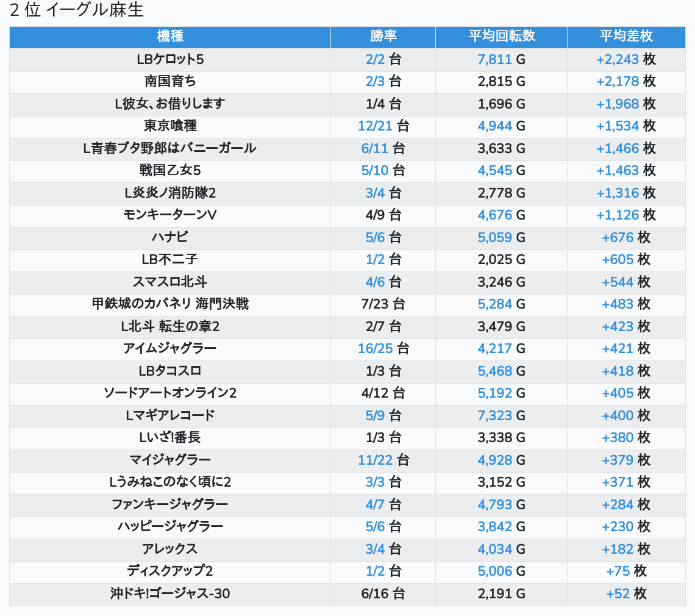The width and height of the screenshot is (695, 616).
Task: Click the モンキーターンV machine name
Action: (169, 215)
